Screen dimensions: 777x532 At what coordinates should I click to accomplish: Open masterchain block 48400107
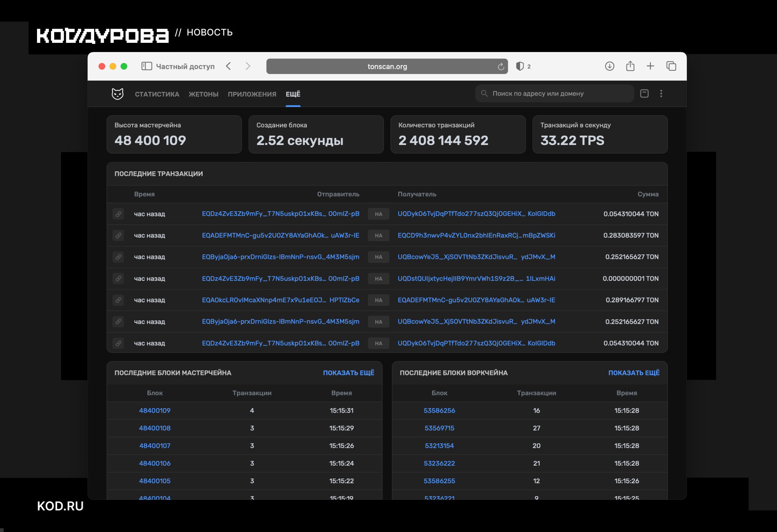(x=155, y=446)
